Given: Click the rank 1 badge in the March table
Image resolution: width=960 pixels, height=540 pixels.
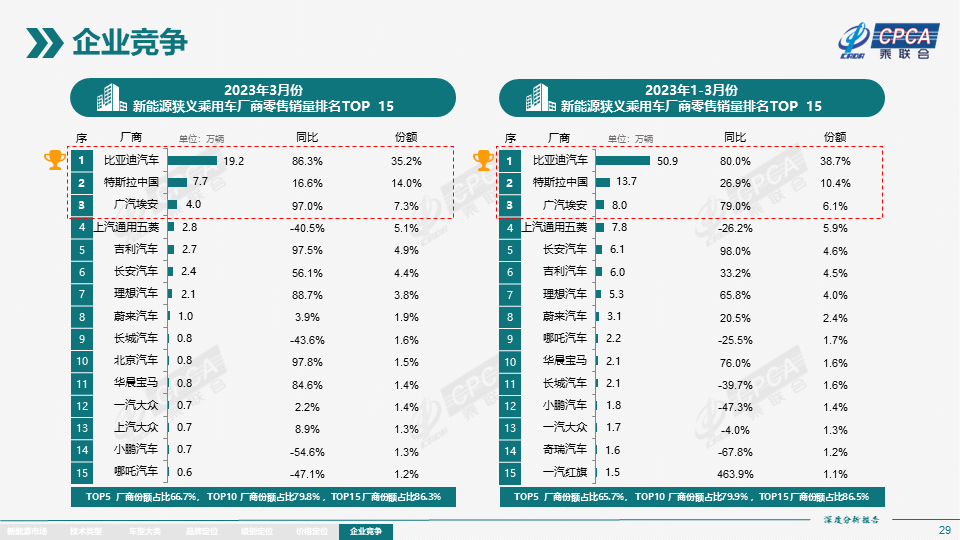Looking at the screenshot, I should (x=81, y=160).
